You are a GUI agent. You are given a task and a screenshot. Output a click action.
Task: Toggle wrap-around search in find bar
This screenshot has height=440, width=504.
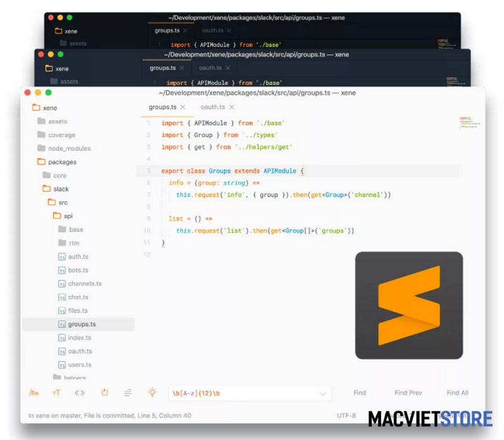(105, 392)
